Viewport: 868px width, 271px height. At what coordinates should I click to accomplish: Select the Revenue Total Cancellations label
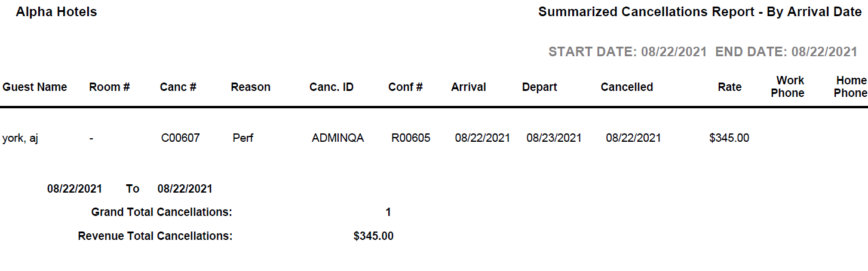tap(155, 236)
